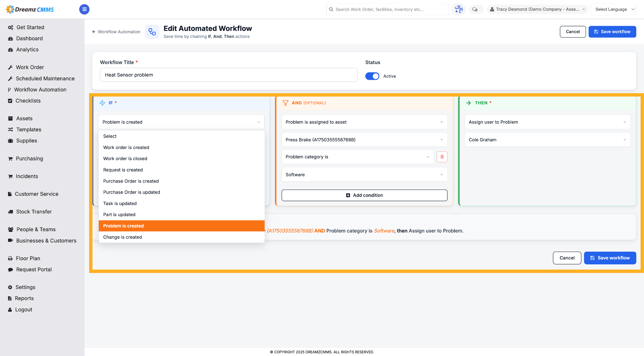Screen dimensions: 644x356
Task: Choose 'Purchase Order is updated' option
Action: tap(181, 192)
